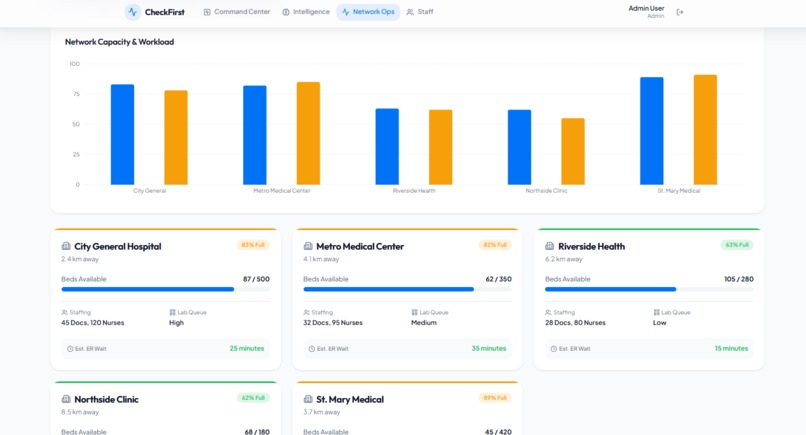The width and height of the screenshot is (806, 435).
Task: Click the 83% Full badge
Action: point(253,245)
